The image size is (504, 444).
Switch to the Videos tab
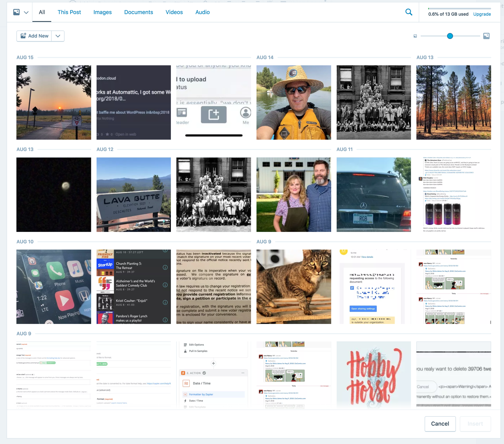(x=174, y=12)
